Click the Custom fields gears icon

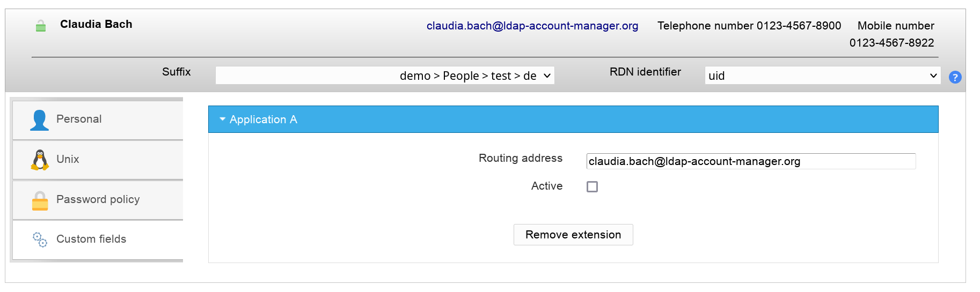(40, 239)
